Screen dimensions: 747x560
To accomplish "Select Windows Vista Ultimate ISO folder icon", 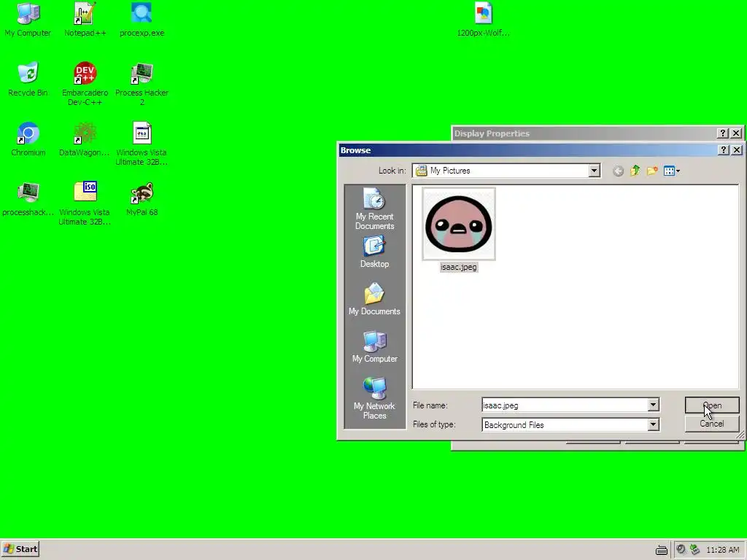I will [x=85, y=204].
